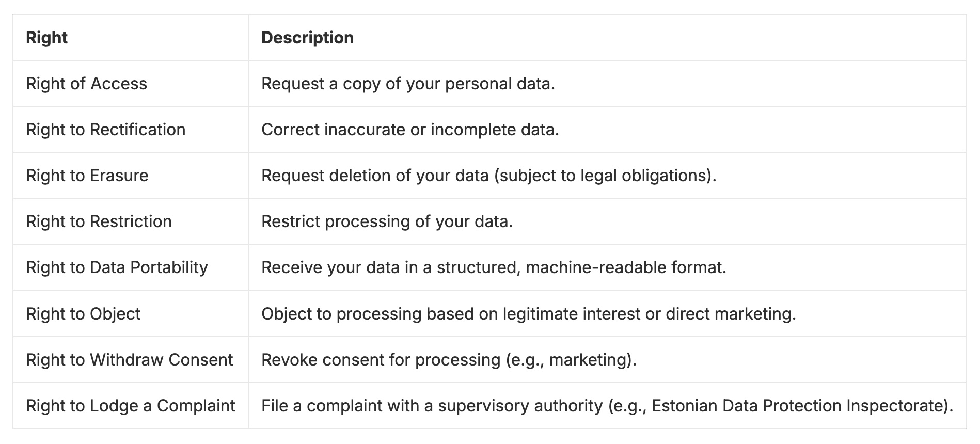The width and height of the screenshot is (980, 444).
Task: Select the "Right to Data Portability" cell
Action: pos(117,267)
